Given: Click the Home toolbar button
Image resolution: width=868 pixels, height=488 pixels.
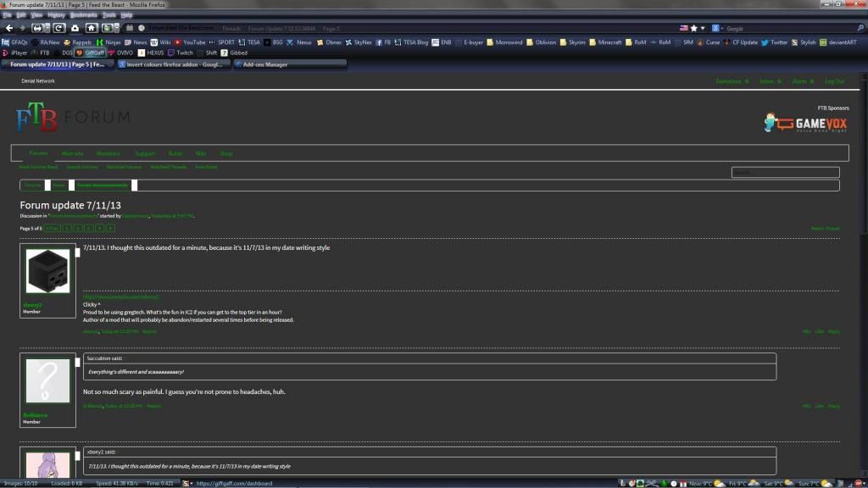Looking at the screenshot, I should pos(92,28).
